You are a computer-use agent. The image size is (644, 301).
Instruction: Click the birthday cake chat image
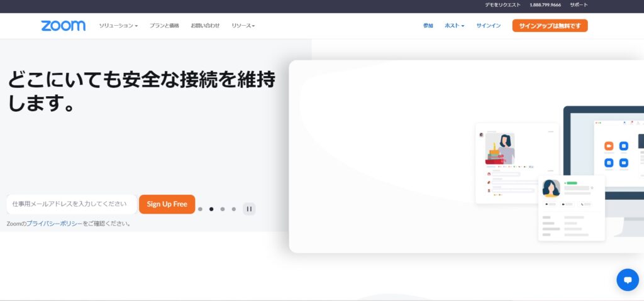pyautogui.click(x=499, y=148)
